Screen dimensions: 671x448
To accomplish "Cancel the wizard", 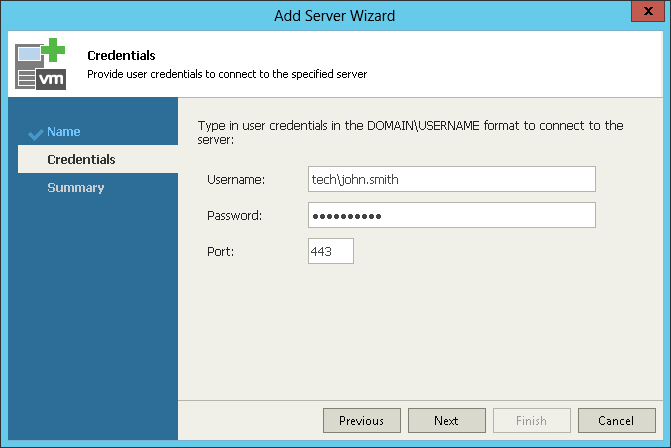I will (x=616, y=421).
